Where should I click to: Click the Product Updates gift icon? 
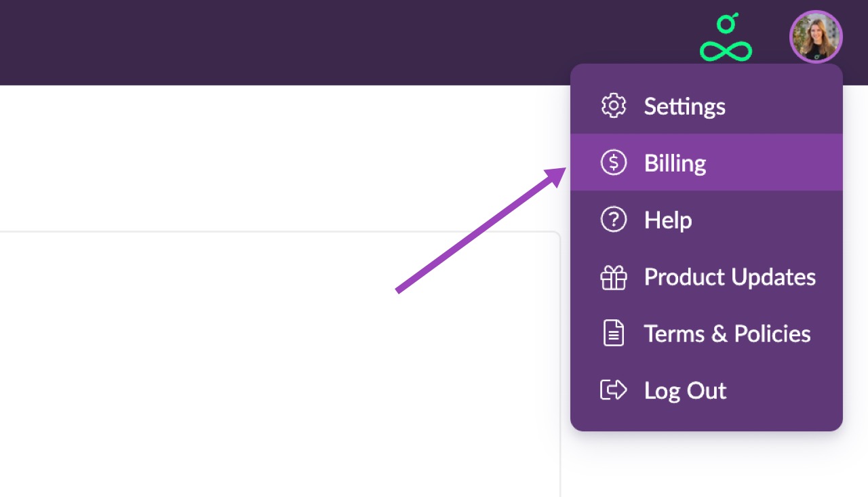(614, 277)
